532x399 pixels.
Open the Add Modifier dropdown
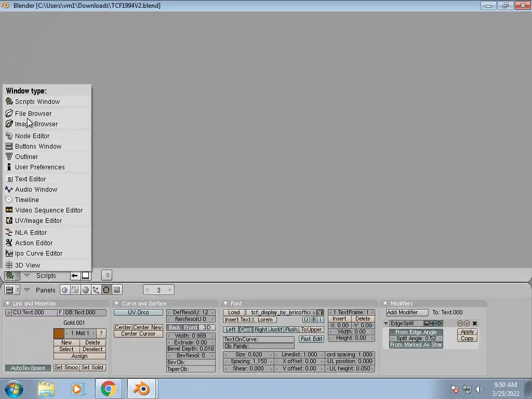pos(407,312)
